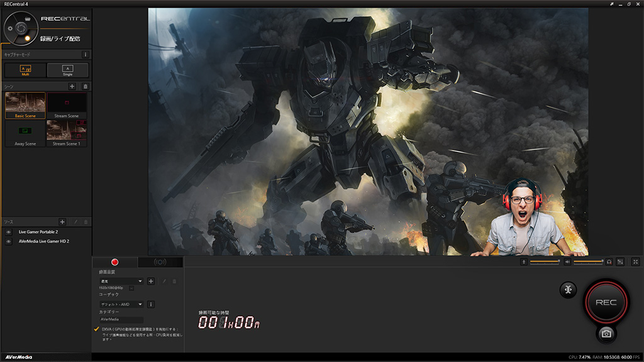Adjust the microphone volume slider
Image resolution: width=644 pixels, height=362 pixels.
click(x=545, y=261)
